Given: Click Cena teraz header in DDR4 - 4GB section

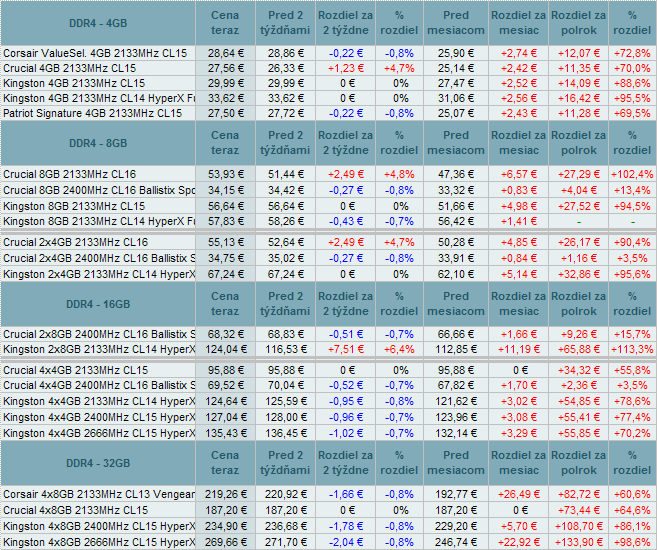Looking at the screenshot, I should coord(225,23).
